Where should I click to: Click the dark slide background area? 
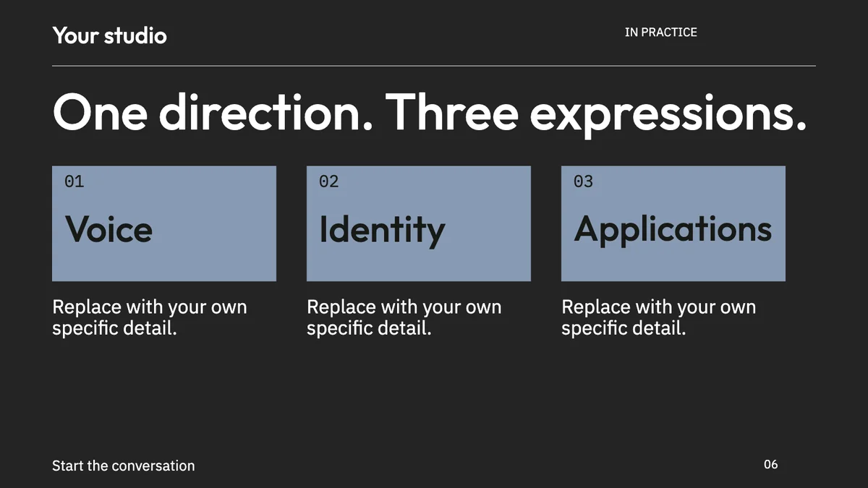[x=434, y=405]
